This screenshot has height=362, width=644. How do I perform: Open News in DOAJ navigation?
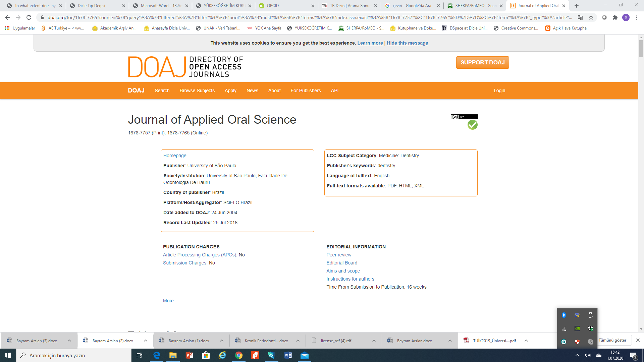(252, 90)
